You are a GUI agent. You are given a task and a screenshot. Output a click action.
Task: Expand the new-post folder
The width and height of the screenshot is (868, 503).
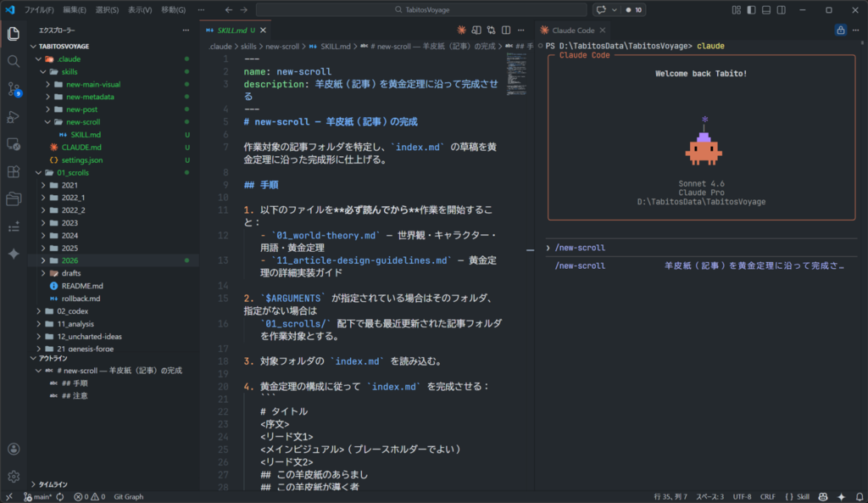[81, 109]
